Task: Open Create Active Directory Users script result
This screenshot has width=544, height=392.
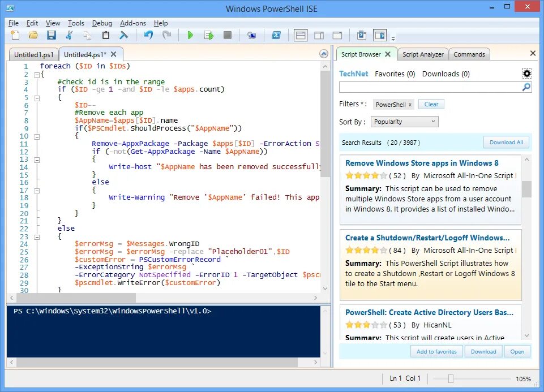Action: (429, 312)
